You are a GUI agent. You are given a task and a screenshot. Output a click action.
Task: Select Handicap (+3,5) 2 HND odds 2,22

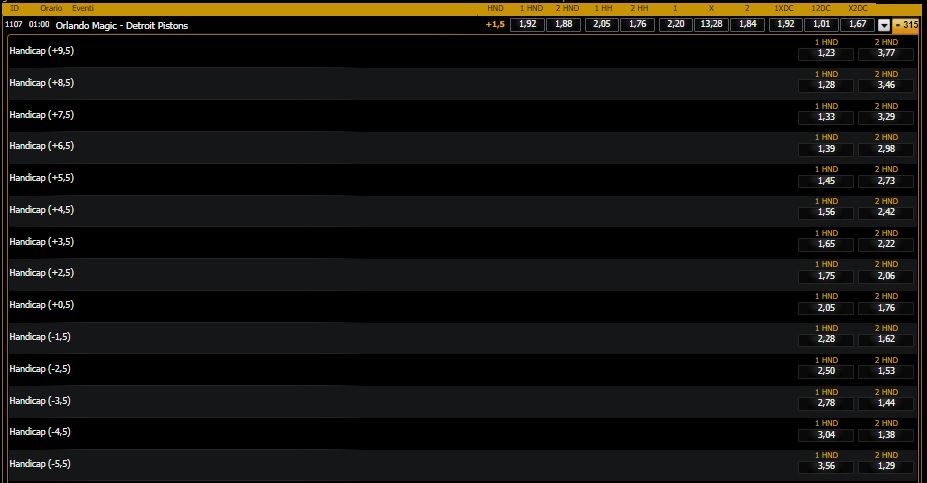(886, 244)
